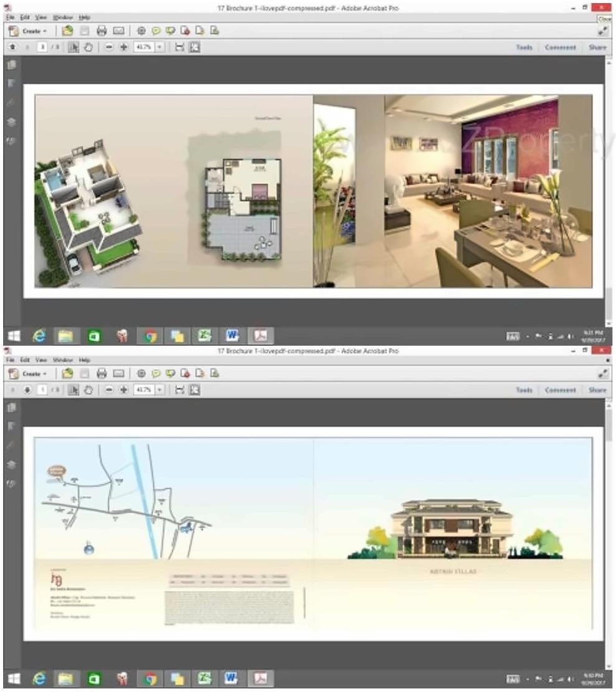The image size is (616, 692).
Task: Open the Bookmarks panel in the sidebar
Action: 10,83
